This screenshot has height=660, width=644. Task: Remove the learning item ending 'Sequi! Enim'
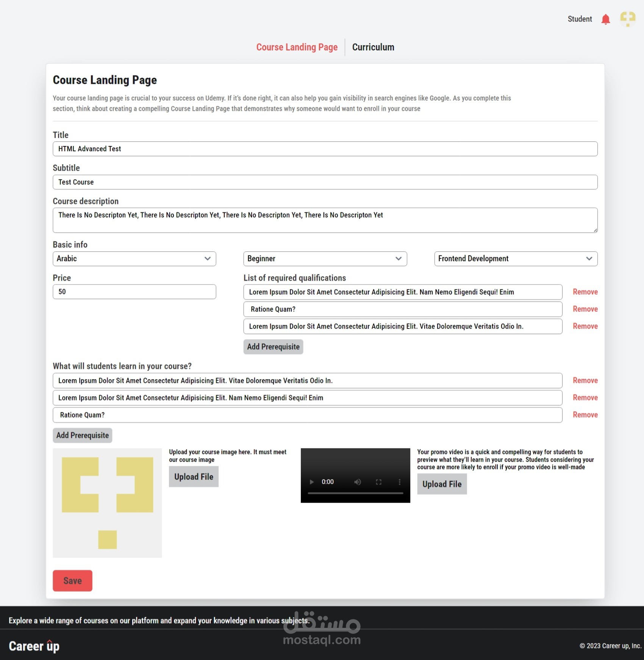pyautogui.click(x=585, y=397)
